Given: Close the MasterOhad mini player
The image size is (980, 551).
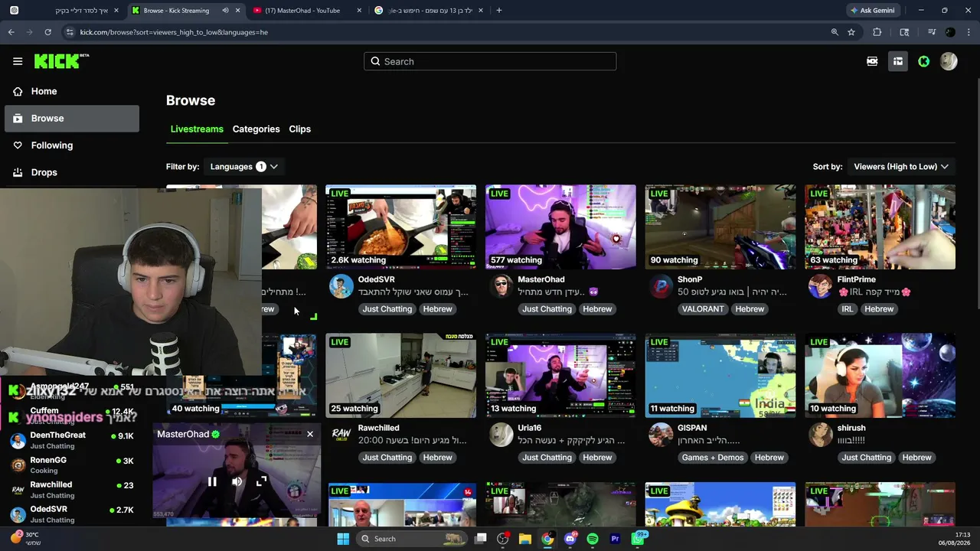Looking at the screenshot, I should tap(310, 434).
